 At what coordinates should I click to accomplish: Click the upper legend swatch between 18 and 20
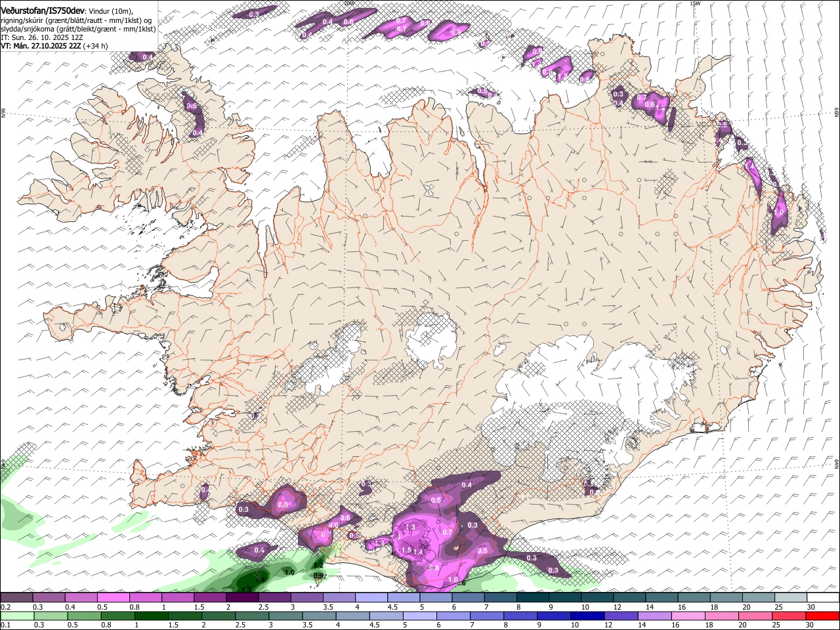tap(726, 598)
